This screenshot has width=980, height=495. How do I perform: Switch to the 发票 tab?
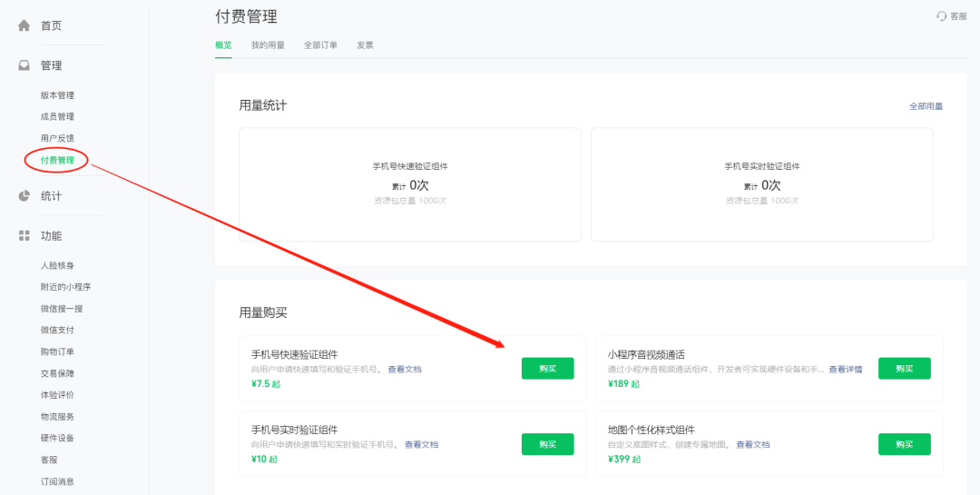pos(366,45)
